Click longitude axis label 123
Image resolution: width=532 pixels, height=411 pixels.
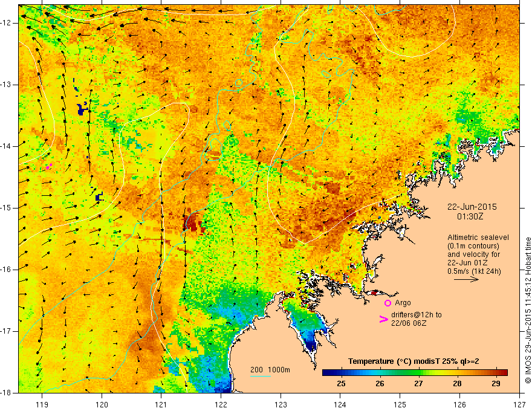point(281,404)
